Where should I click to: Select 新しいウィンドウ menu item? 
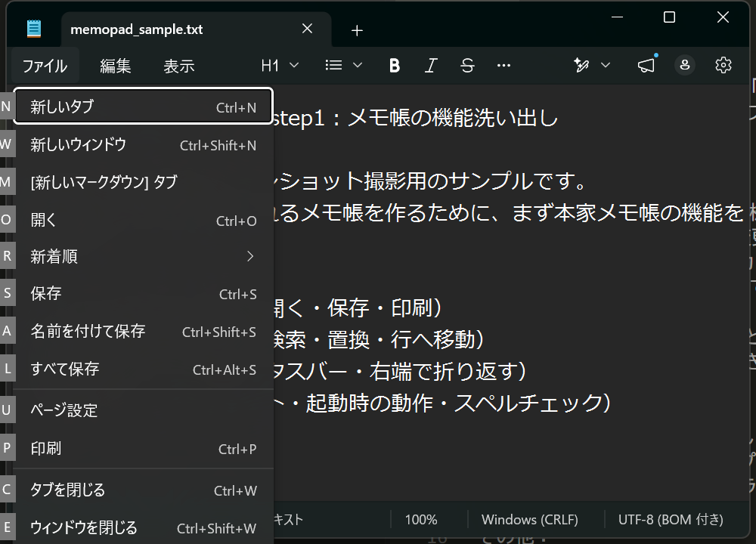click(144, 144)
